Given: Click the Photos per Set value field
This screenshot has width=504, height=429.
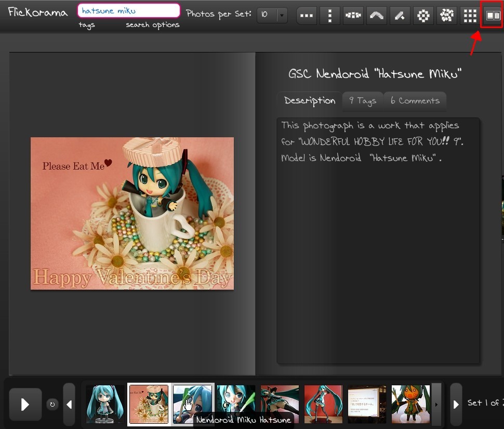Looking at the screenshot, I should [x=267, y=15].
